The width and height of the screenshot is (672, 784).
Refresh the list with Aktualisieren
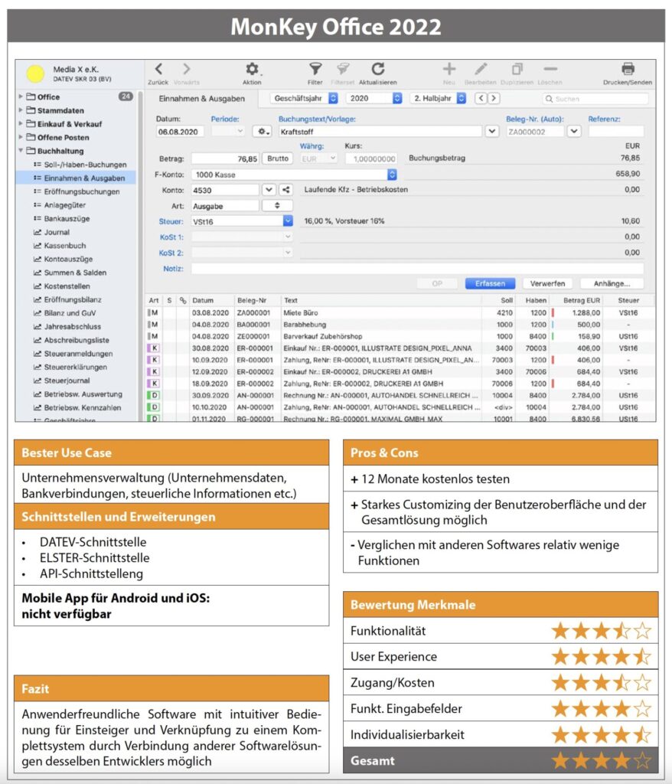click(x=378, y=69)
